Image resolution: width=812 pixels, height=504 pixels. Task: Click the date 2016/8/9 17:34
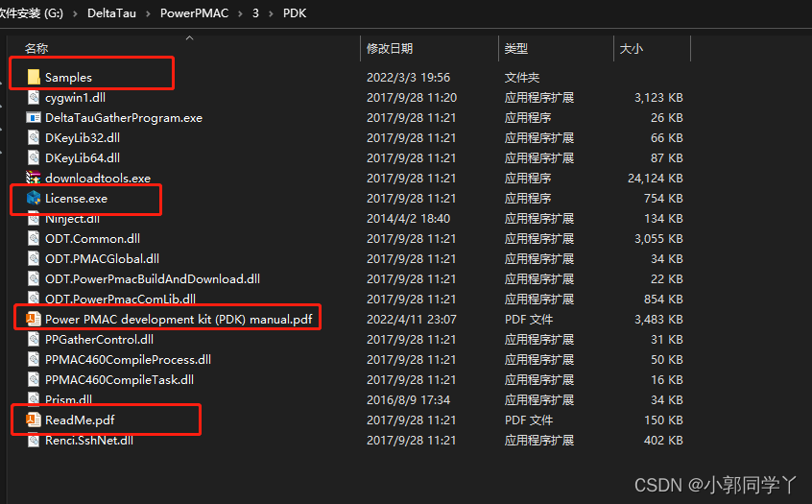[408, 400]
